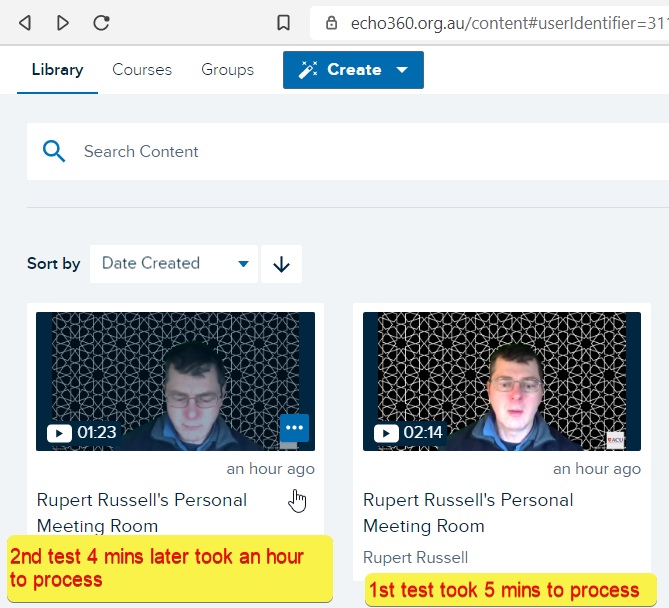This screenshot has width=669, height=608.
Task: Open the Create dropdown button
Action: (353, 70)
